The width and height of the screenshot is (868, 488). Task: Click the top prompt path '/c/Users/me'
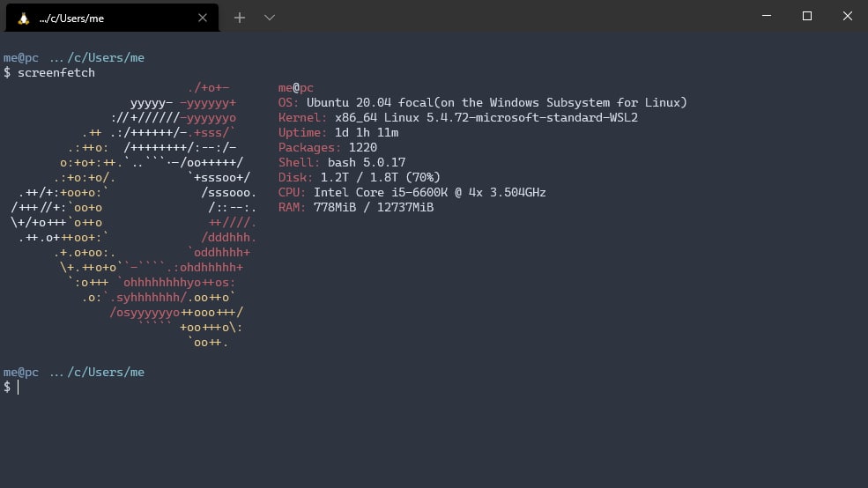106,57
